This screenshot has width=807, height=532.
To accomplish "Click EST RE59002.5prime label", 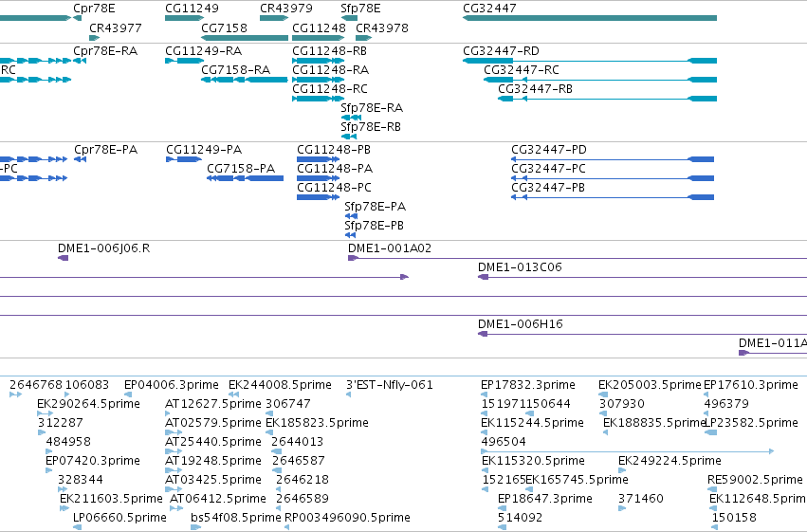I will click(x=755, y=480).
